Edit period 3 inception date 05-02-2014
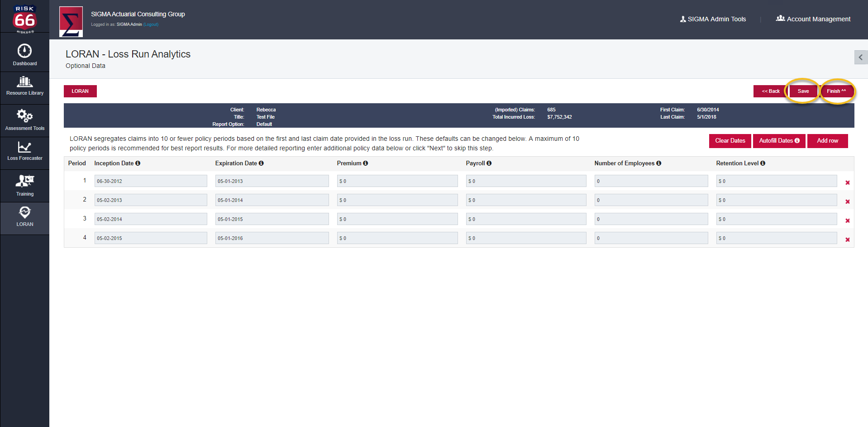This screenshot has height=427, width=868. click(x=151, y=219)
